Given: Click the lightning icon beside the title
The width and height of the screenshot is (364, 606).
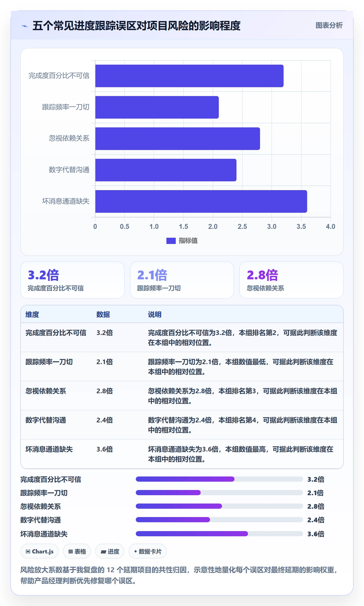Looking at the screenshot, I should (25, 26).
